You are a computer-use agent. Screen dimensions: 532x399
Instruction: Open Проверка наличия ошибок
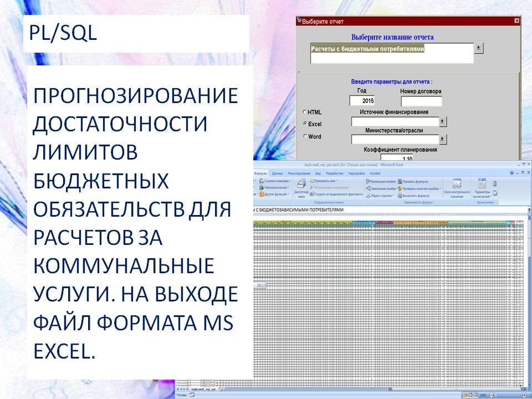click(419, 188)
